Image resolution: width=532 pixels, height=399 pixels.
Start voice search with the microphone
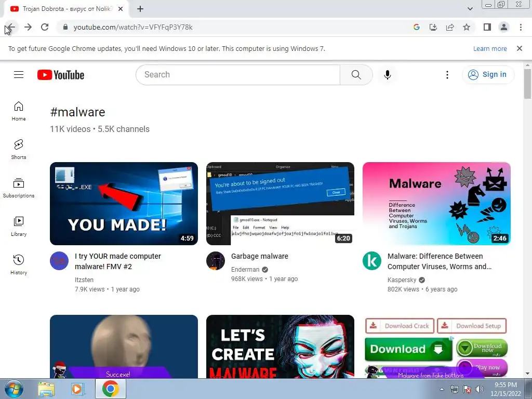[x=388, y=75]
